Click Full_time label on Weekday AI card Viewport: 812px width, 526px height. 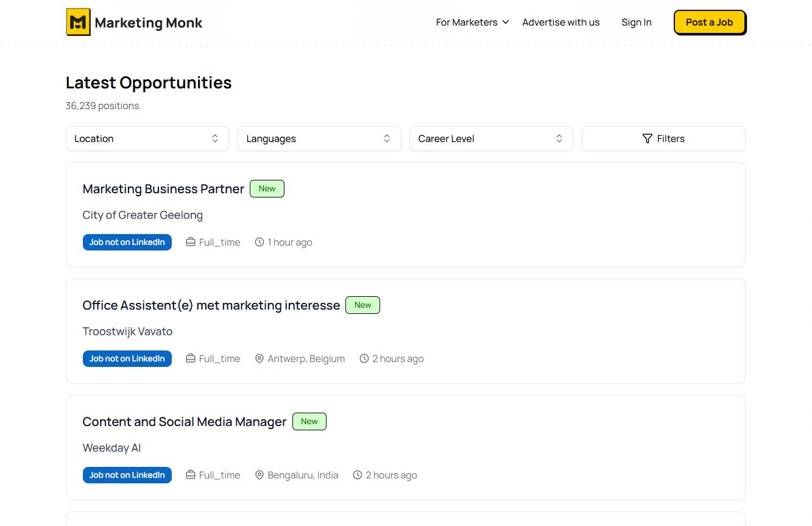pyautogui.click(x=220, y=475)
